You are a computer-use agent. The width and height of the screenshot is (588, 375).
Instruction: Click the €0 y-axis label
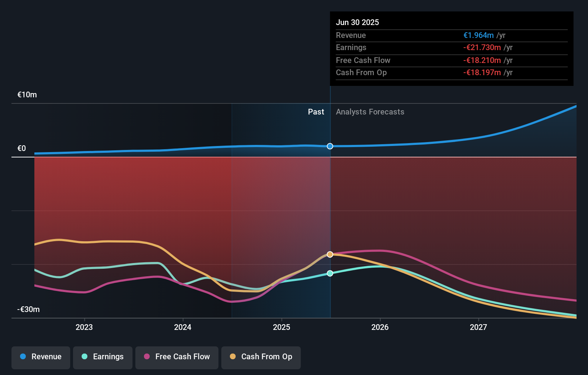pos(21,148)
